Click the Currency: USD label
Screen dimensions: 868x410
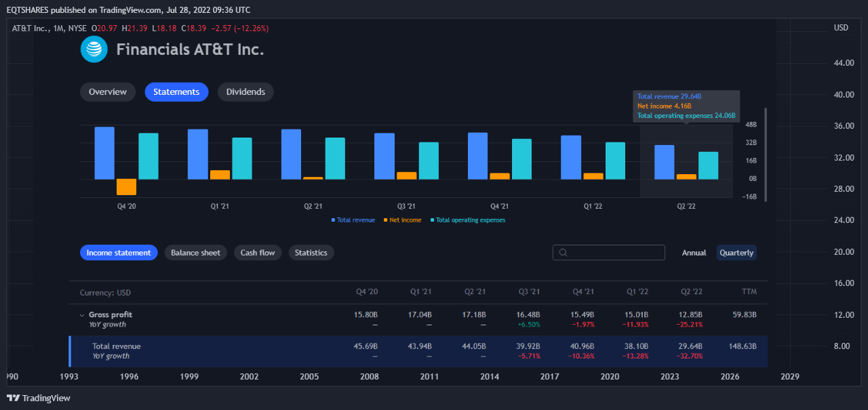coord(105,293)
